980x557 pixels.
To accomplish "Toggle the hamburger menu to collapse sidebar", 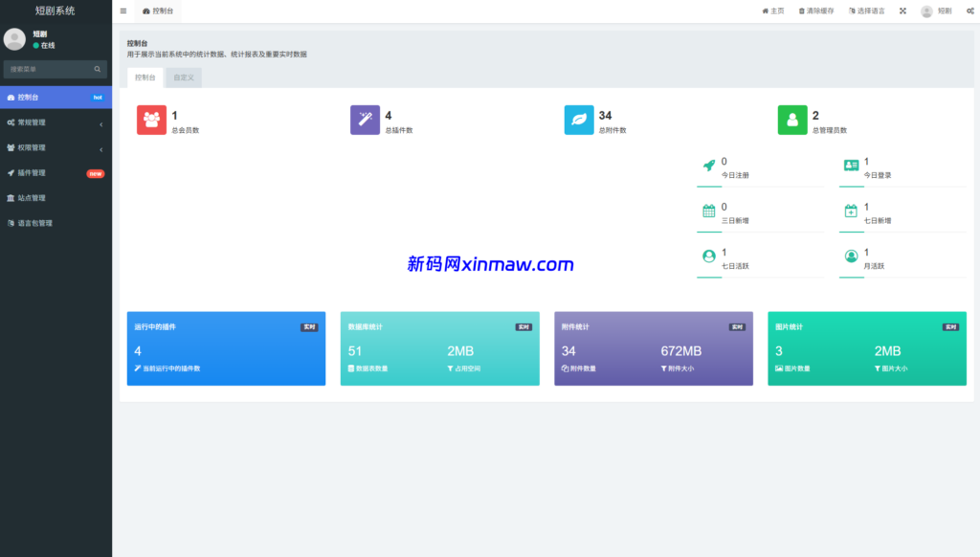I will click(x=123, y=11).
